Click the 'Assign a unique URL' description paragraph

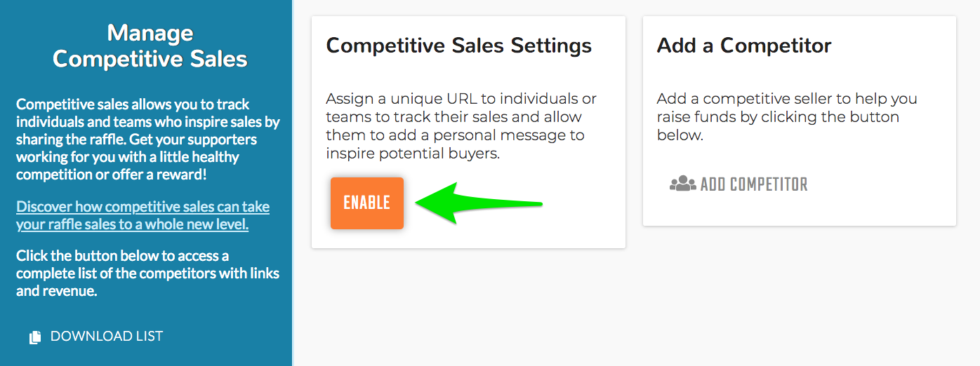[461, 126]
